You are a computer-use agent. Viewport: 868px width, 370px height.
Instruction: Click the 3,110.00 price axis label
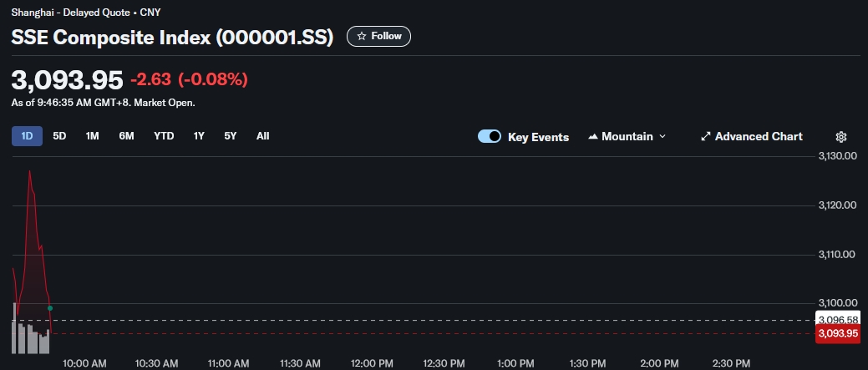tap(838, 255)
